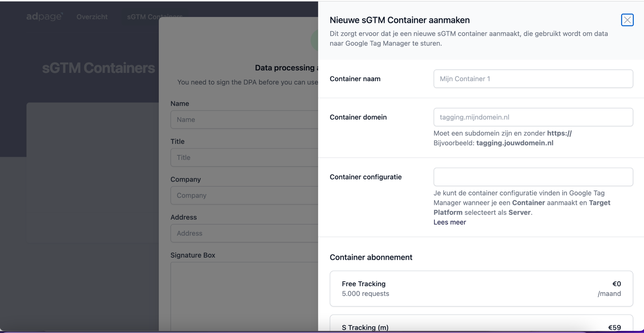Open the Lees meer link
The height and width of the screenshot is (333, 644).
coord(450,222)
